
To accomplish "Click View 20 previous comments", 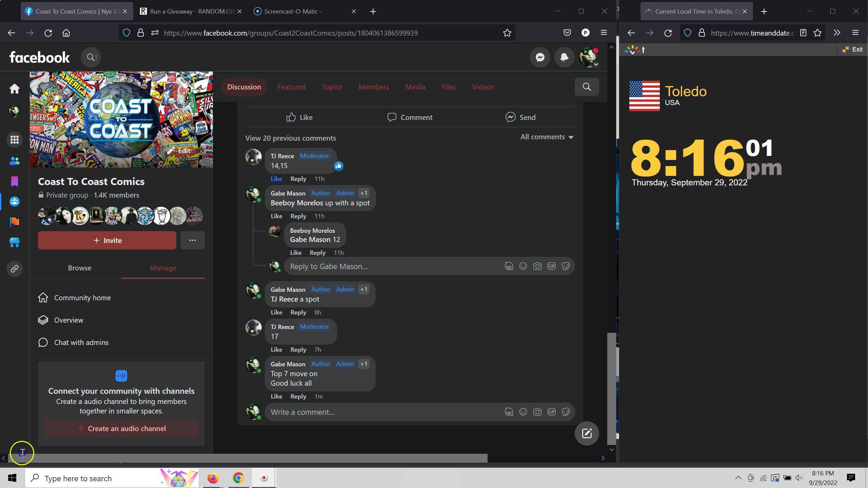I will (290, 138).
